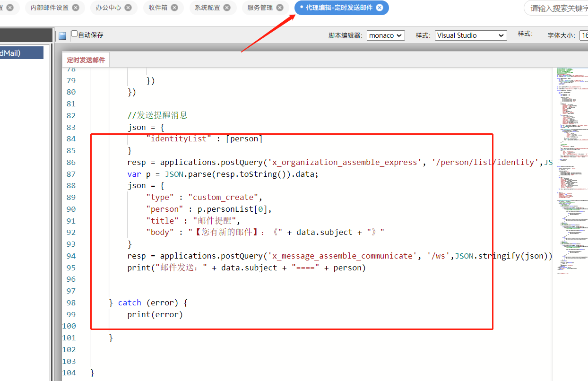Click line number 88 in the gutter
588x381 pixels.
click(x=71, y=185)
